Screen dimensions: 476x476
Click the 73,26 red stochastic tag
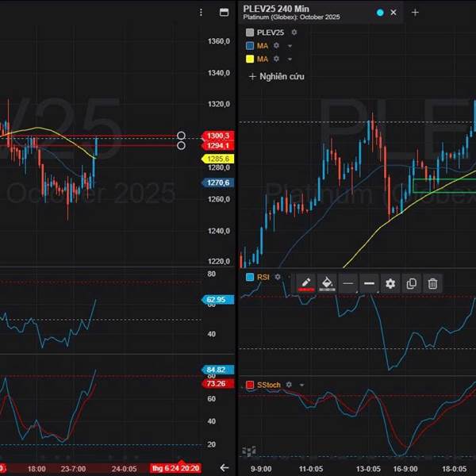click(217, 384)
